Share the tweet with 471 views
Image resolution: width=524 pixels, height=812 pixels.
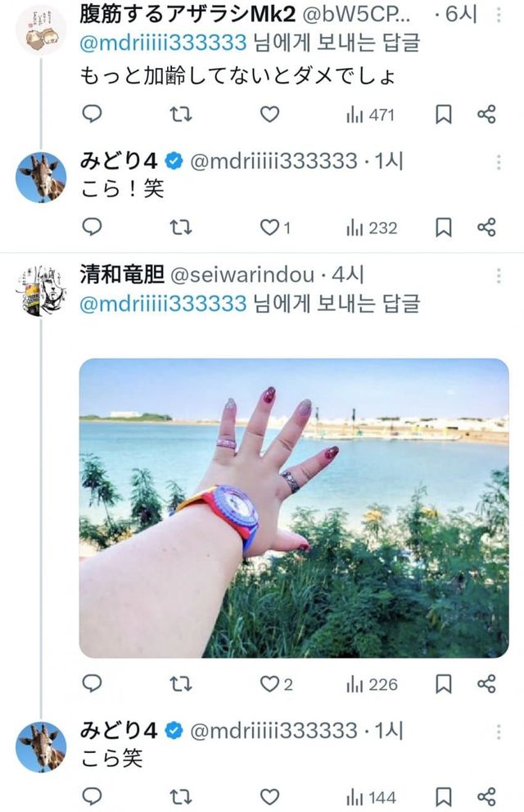pos(486,114)
